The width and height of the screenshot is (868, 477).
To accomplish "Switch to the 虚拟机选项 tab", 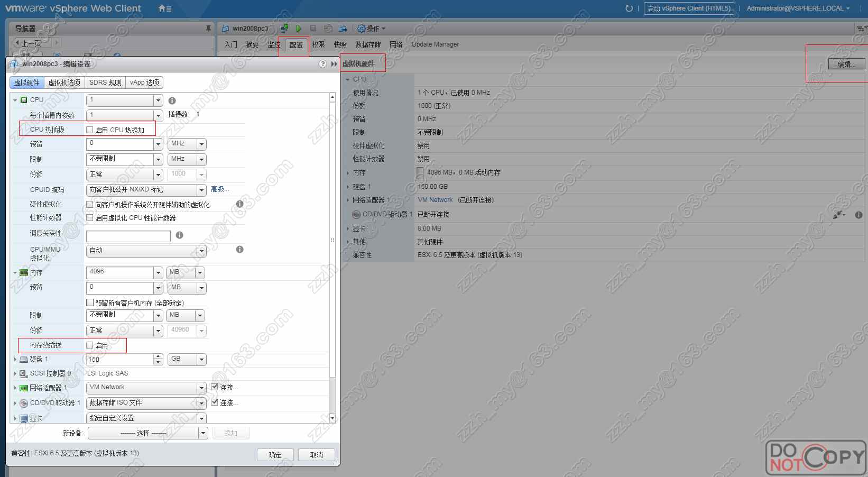I will tap(65, 82).
